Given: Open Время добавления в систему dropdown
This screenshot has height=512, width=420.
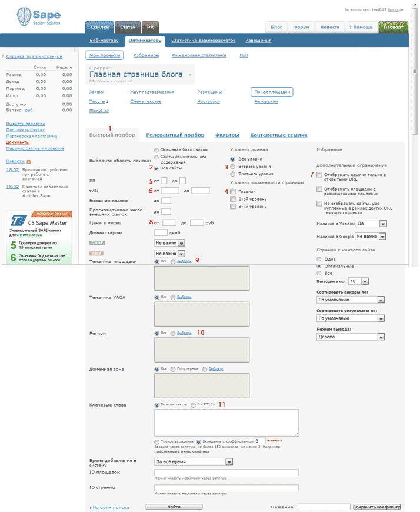Looking at the screenshot, I should point(194,462).
